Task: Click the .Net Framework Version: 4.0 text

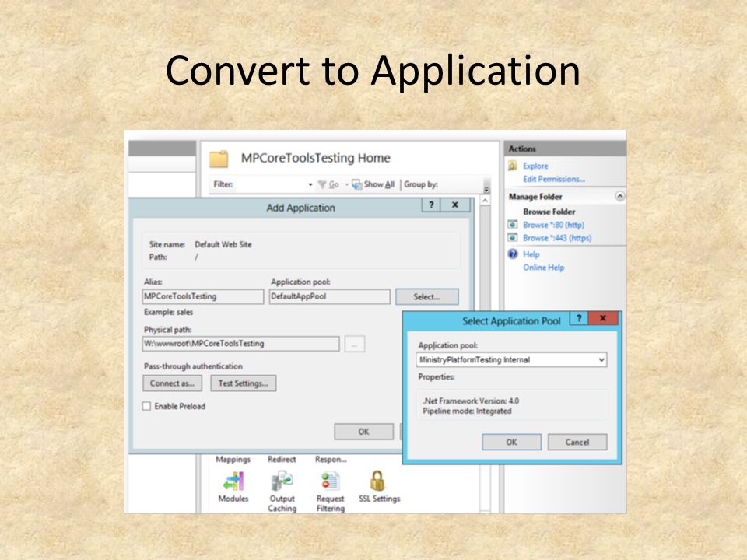Action: (471, 401)
